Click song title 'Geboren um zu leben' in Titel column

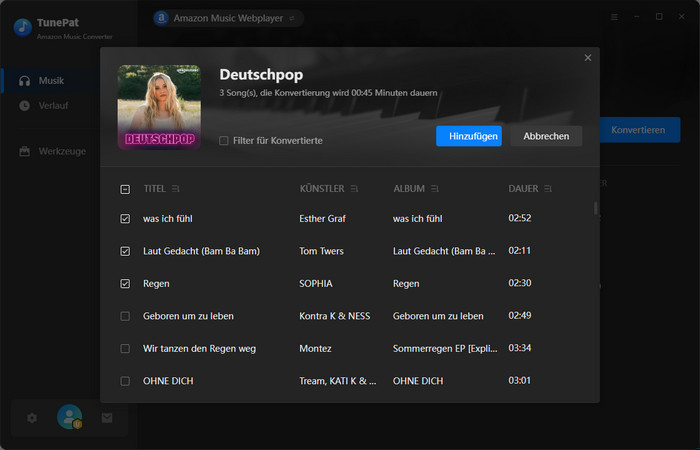pos(188,316)
